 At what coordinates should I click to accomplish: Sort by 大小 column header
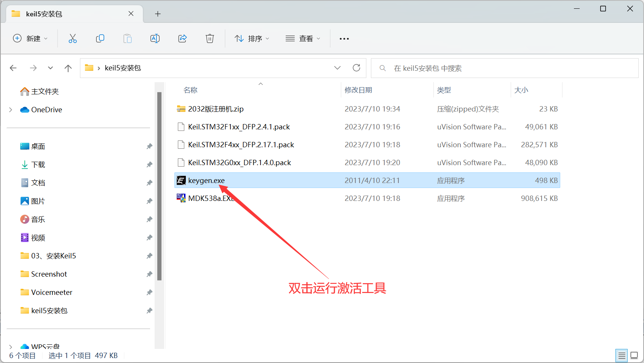click(521, 90)
